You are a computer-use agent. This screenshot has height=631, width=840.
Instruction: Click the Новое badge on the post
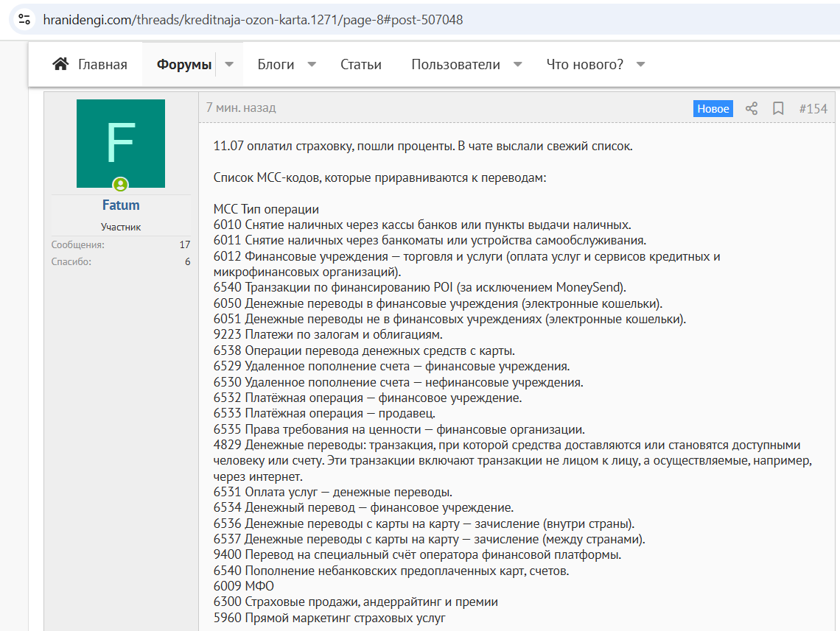713,109
